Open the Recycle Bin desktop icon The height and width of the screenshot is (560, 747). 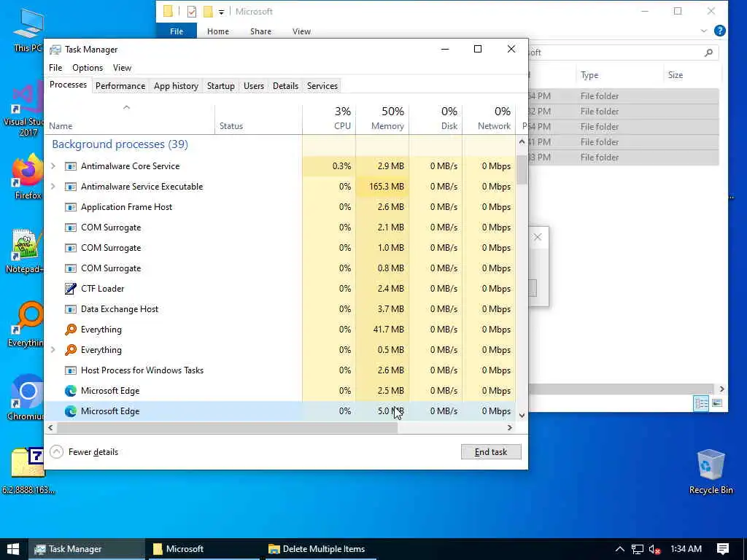711,472
